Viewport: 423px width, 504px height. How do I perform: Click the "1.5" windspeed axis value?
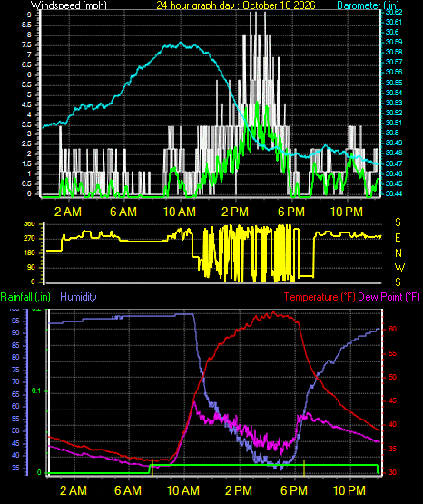(26, 164)
